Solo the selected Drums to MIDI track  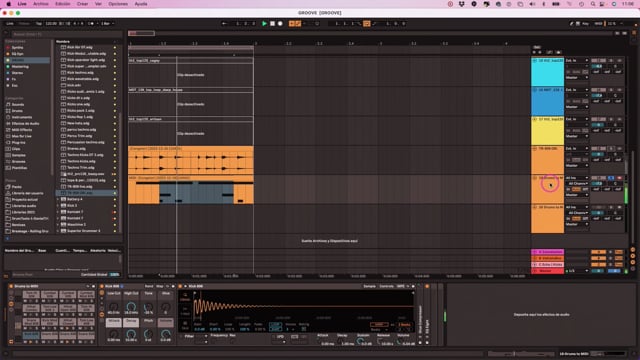click(x=611, y=178)
